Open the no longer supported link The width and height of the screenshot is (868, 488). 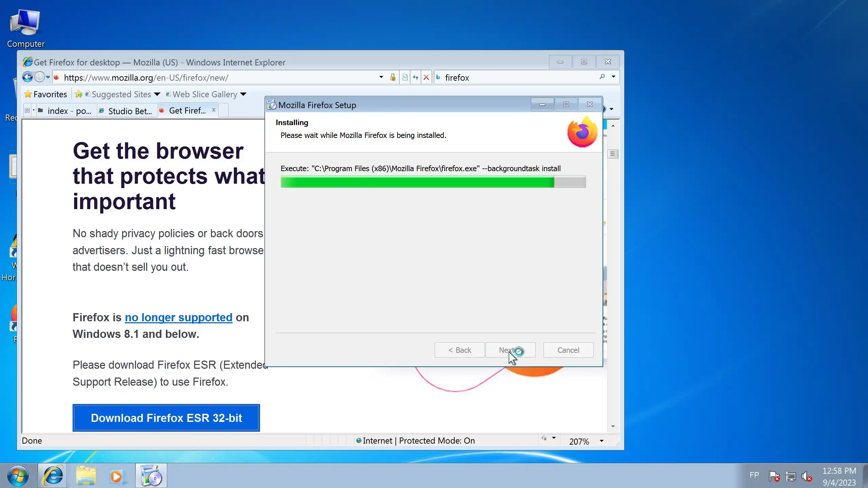(178, 317)
